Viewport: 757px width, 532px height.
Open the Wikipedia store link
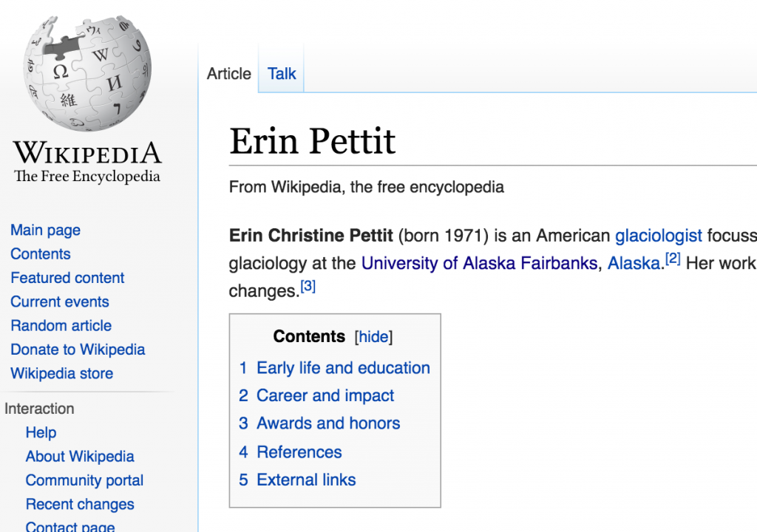pos(62,374)
